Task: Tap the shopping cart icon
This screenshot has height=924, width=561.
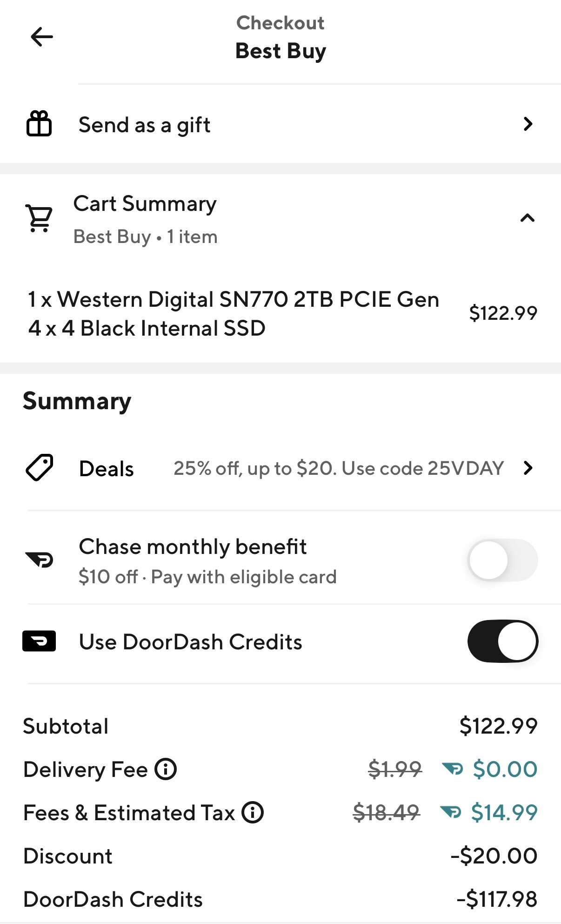Action: pyautogui.click(x=39, y=218)
